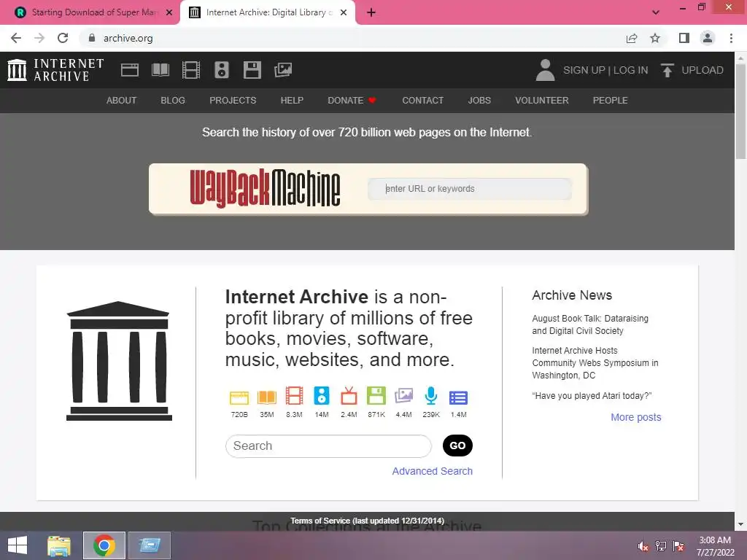Close the Starting Download tab
This screenshot has width=747, height=560.
169,12
